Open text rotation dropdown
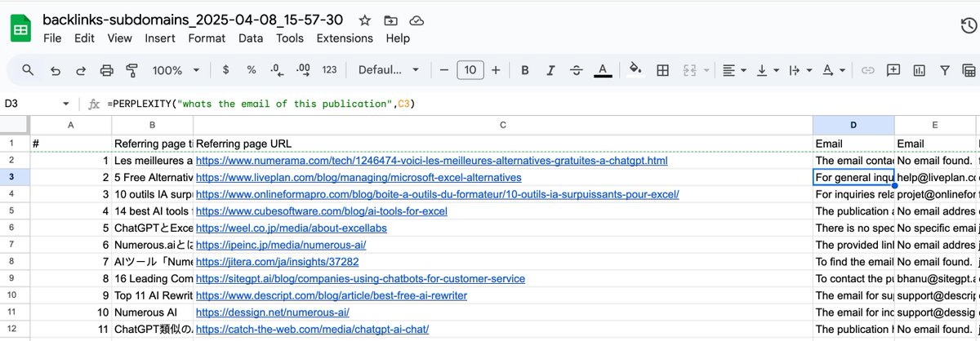Image resolution: width=980 pixels, height=341 pixels. pos(832,70)
